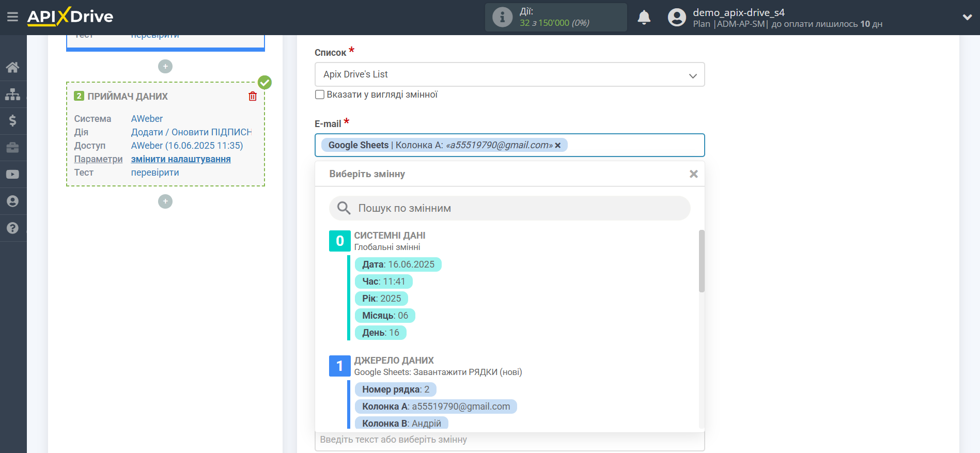This screenshot has width=980, height=453.
Task: Focus the Пошук по змінним search field
Action: [509, 208]
